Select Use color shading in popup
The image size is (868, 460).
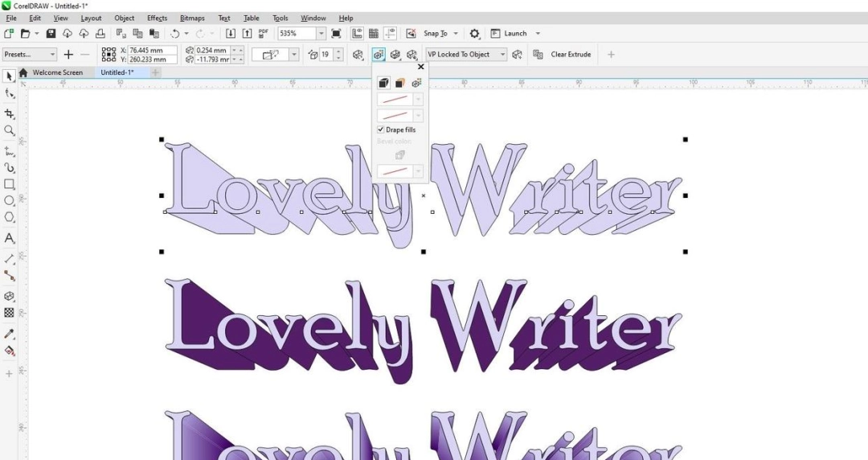click(416, 83)
